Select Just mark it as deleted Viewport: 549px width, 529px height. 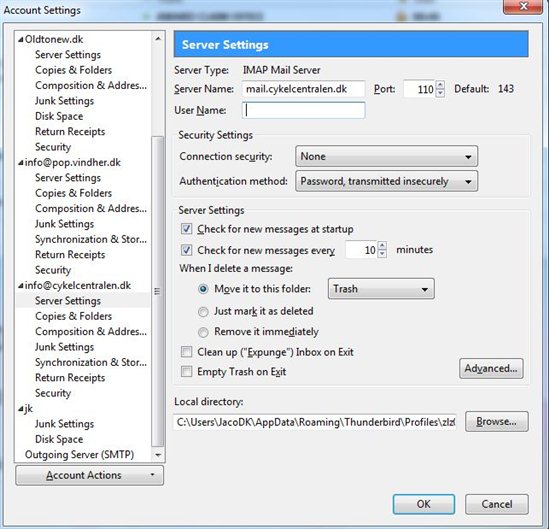click(203, 312)
